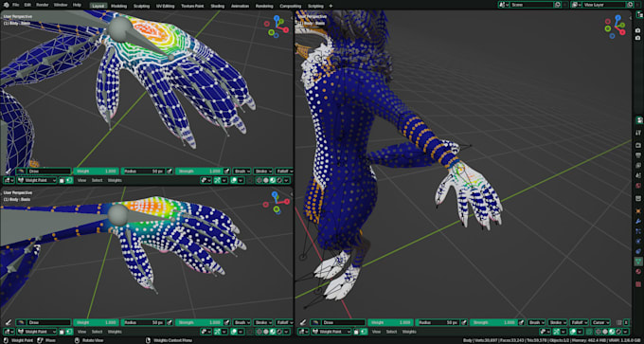The width and height of the screenshot is (644, 344).
Task: Switch to the Sculpting workspace tab
Action: tap(142, 7)
